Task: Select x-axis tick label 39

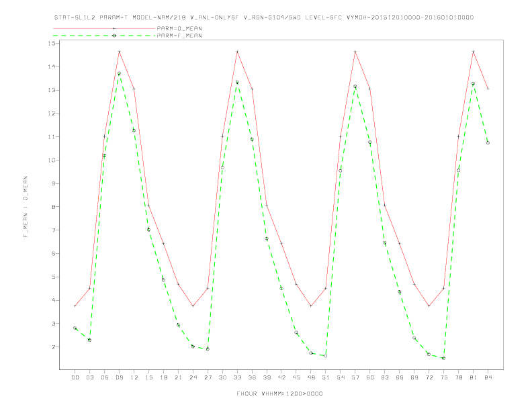Action: [267, 377]
